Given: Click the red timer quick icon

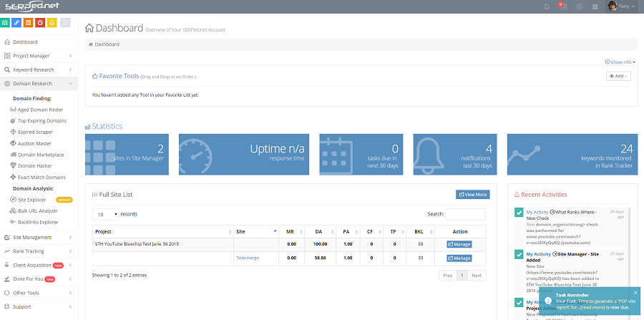Looking at the screenshot, I should click(40, 23).
